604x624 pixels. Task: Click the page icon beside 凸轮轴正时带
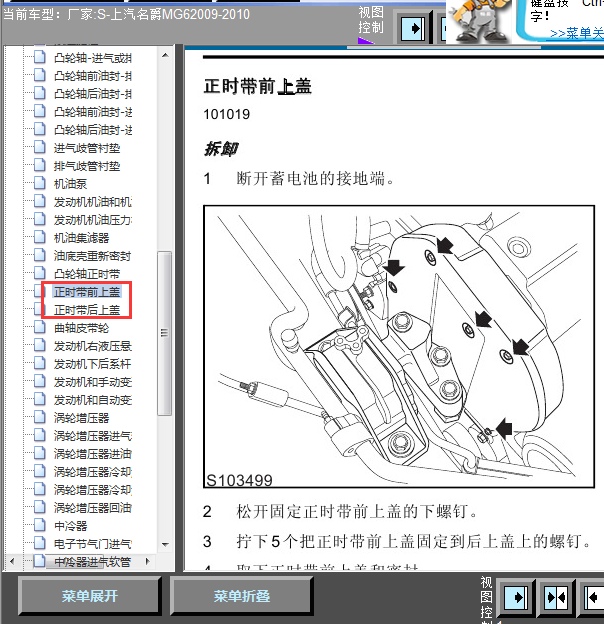point(39,273)
